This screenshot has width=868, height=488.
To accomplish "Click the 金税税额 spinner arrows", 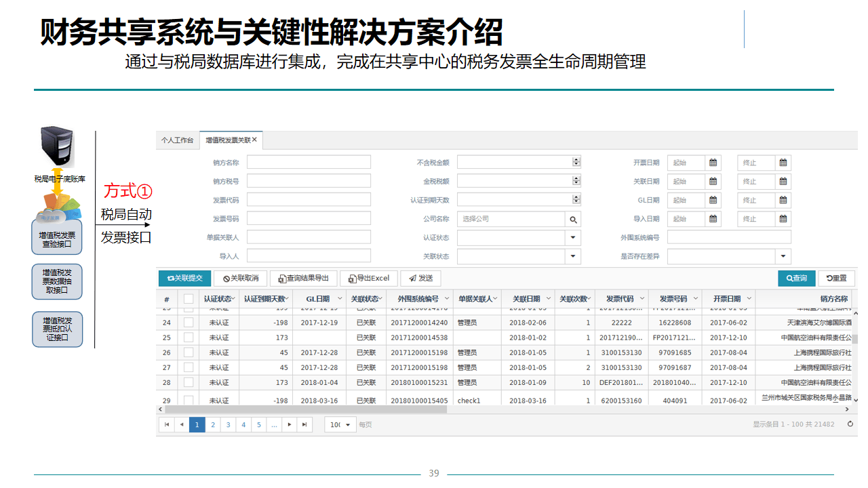I will tap(576, 181).
